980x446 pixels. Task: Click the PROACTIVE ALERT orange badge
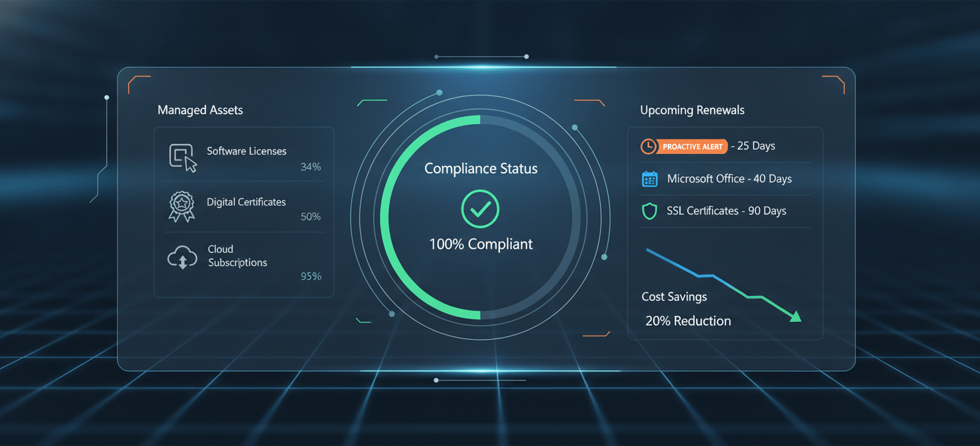click(691, 147)
